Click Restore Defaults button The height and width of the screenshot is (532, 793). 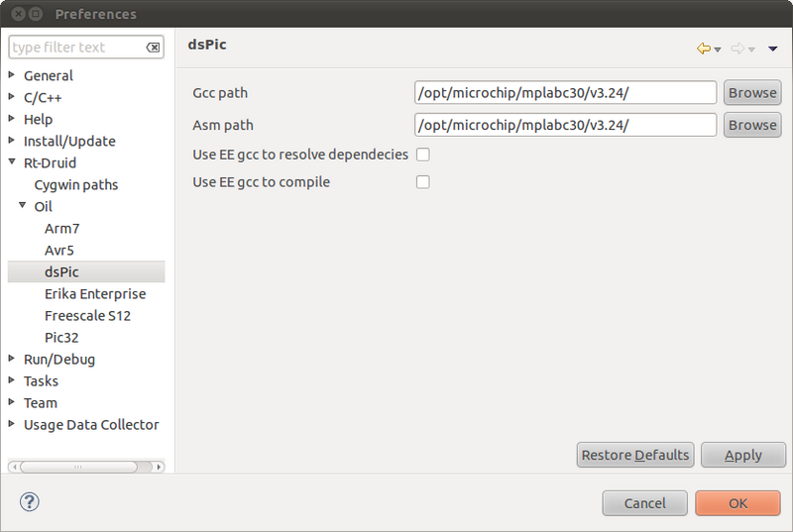coord(635,455)
